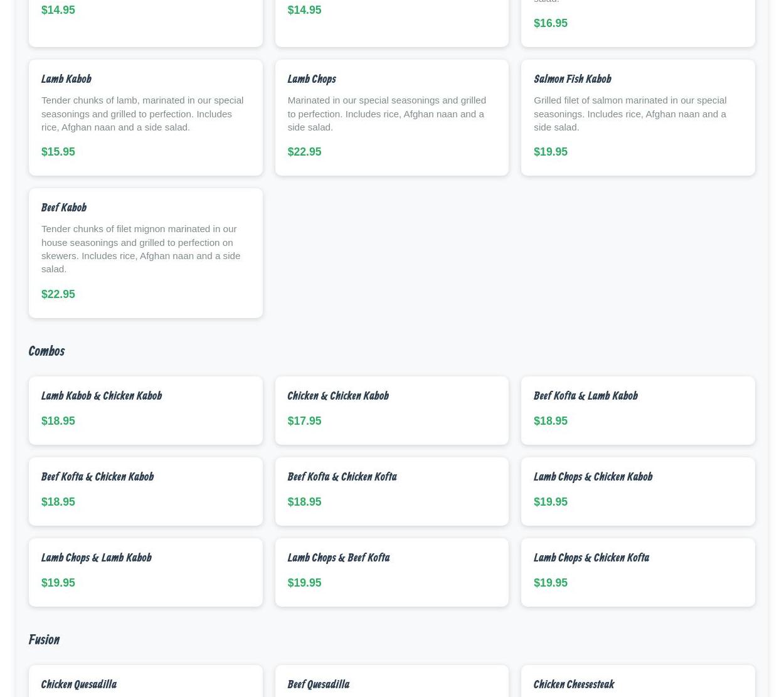The height and width of the screenshot is (697, 784).
Task: Pick the Beef Kofta & Lamb Kabob combo
Action: (585, 396)
